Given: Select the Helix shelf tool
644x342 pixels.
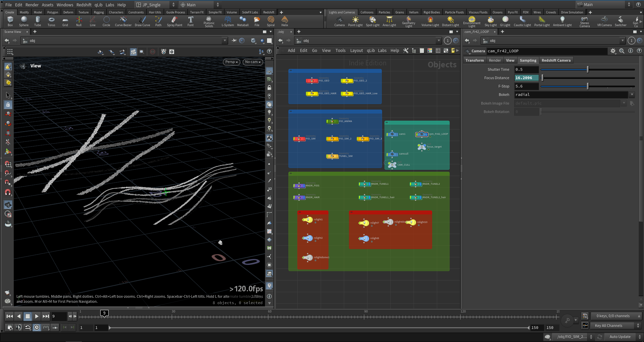Looking at the screenshot, I should click(285, 21).
